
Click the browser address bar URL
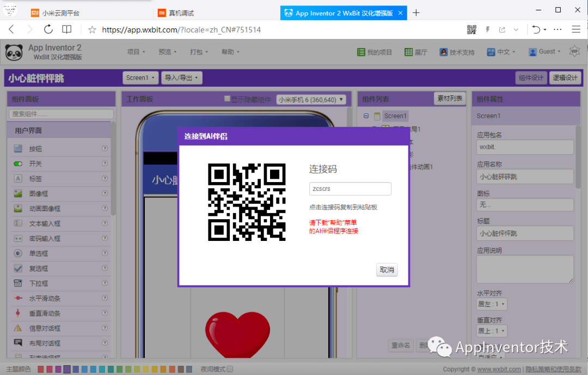point(181,29)
